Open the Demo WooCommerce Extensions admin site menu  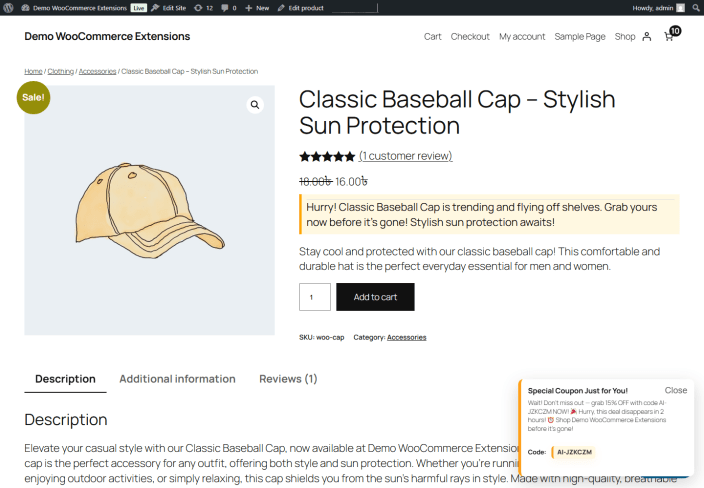pos(75,8)
